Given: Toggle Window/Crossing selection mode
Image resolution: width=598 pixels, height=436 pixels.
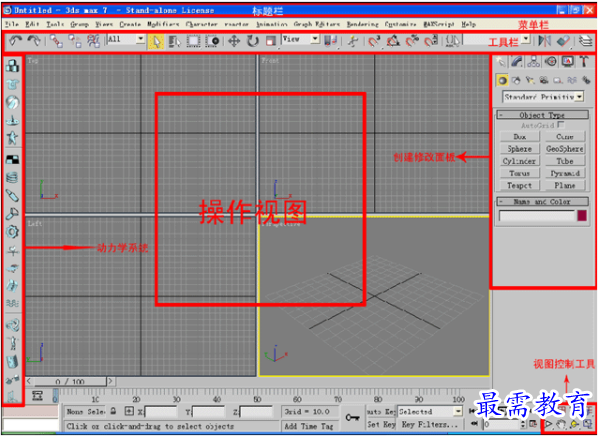Looking at the screenshot, I should click(x=212, y=41).
